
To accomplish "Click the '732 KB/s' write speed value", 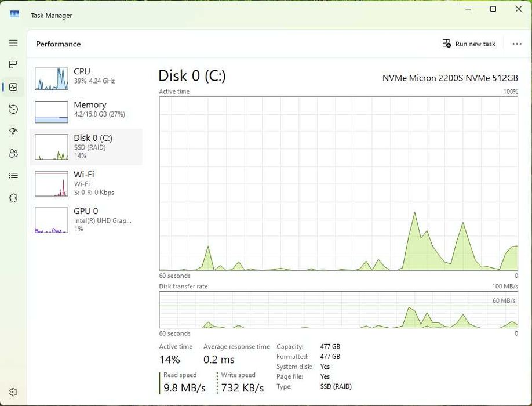I will (x=242, y=387).
